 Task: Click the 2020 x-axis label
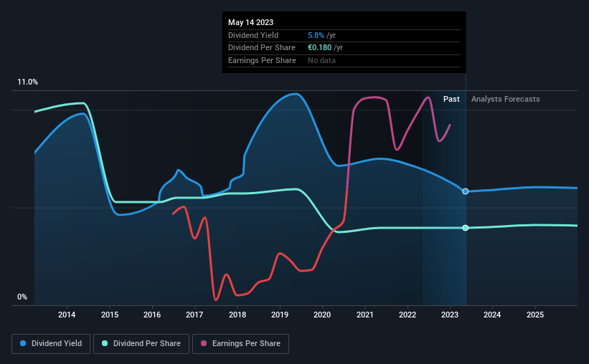pos(322,315)
